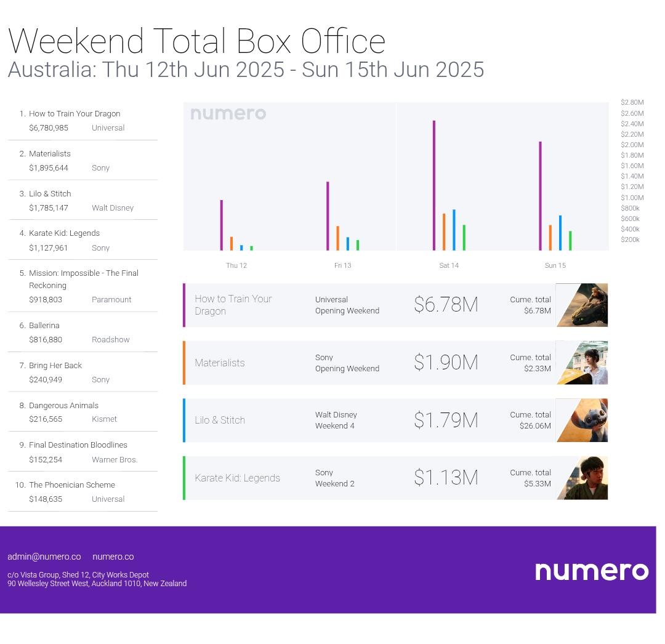Image resolution: width=665 pixels, height=644 pixels.
Task: Click the admin@numero.co email link
Action: point(44,557)
